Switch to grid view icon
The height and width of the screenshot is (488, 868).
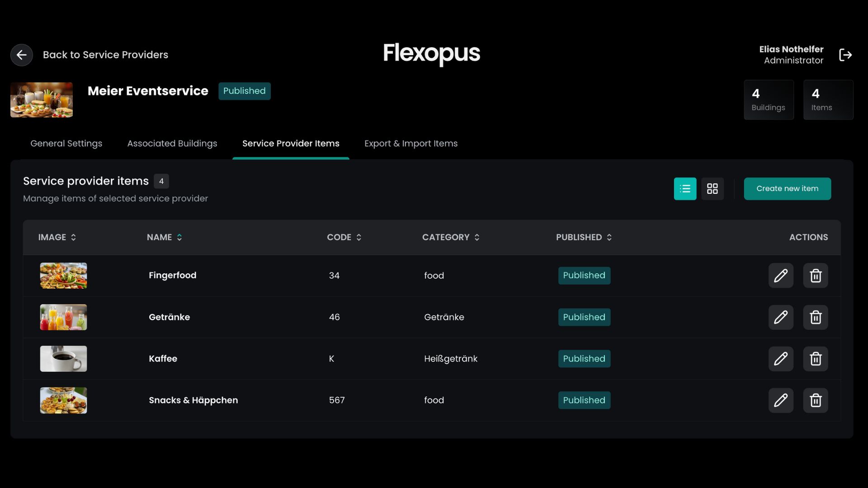(x=712, y=189)
